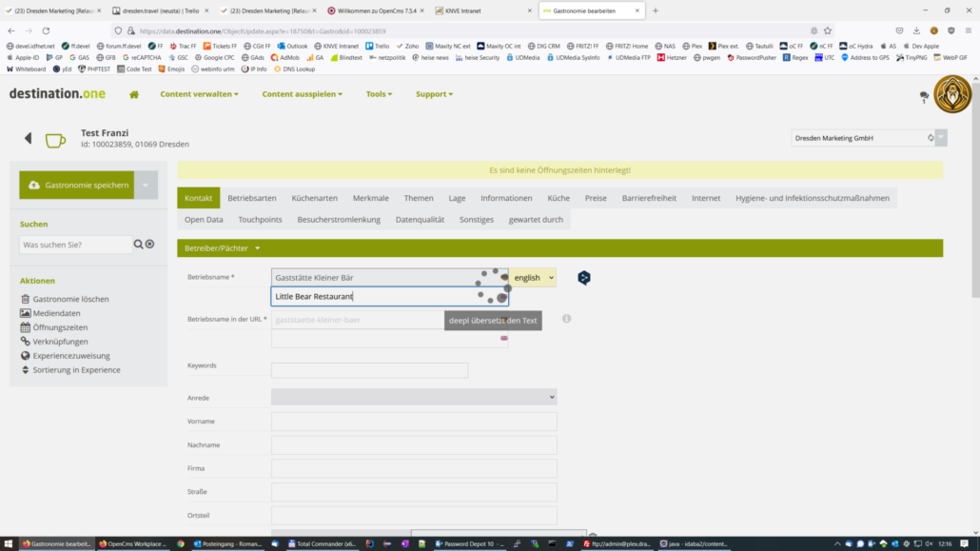Click the globe icon next to Experiencezuweisung

(25, 356)
